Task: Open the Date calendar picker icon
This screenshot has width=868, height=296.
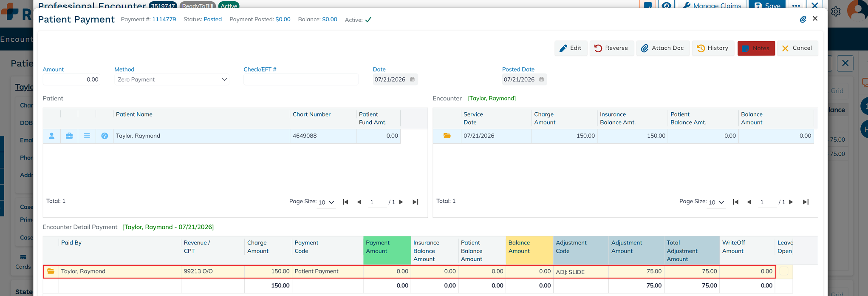Action: [412, 80]
